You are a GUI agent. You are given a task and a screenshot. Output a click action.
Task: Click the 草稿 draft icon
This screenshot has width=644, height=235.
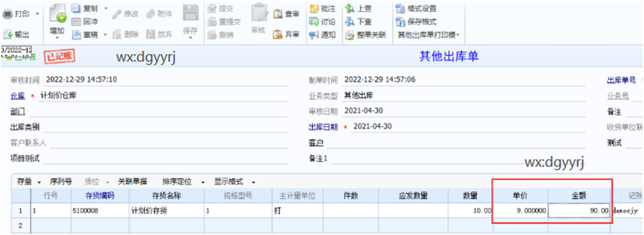point(77,35)
